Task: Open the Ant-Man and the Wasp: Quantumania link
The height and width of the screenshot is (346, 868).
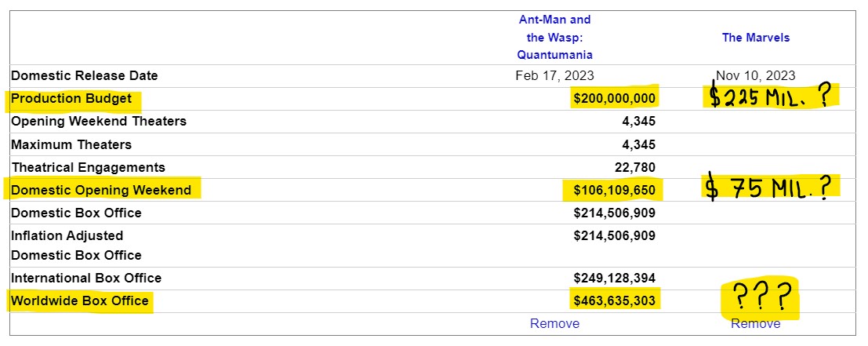Action: (554, 37)
